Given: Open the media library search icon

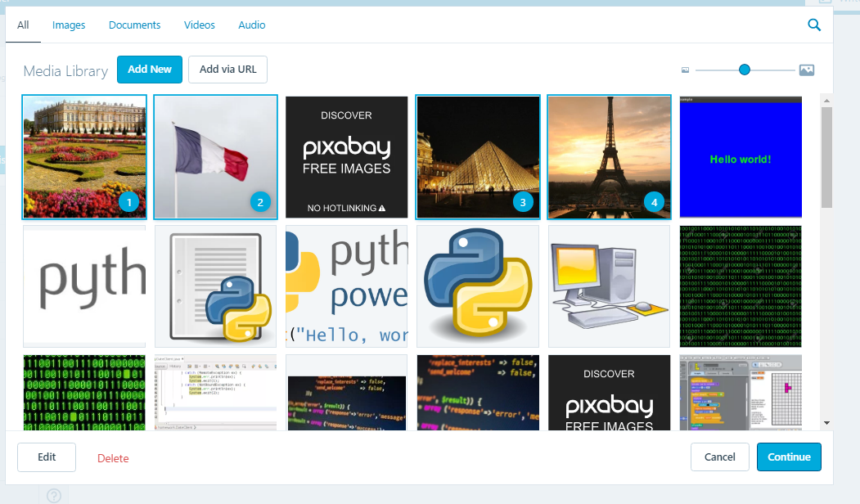Looking at the screenshot, I should pyautogui.click(x=813, y=25).
